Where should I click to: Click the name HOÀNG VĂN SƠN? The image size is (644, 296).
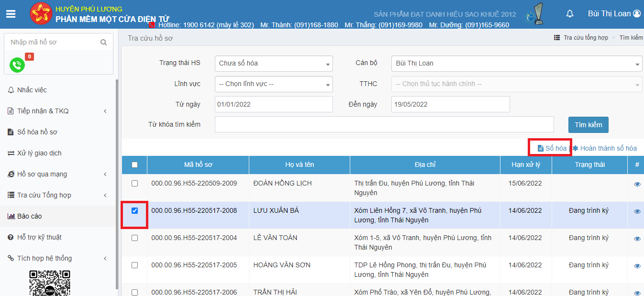click(282, 265)
